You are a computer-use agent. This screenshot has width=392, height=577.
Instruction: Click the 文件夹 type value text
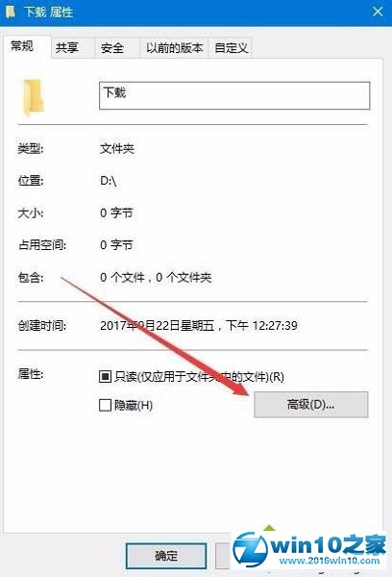[x=117, y=149]
